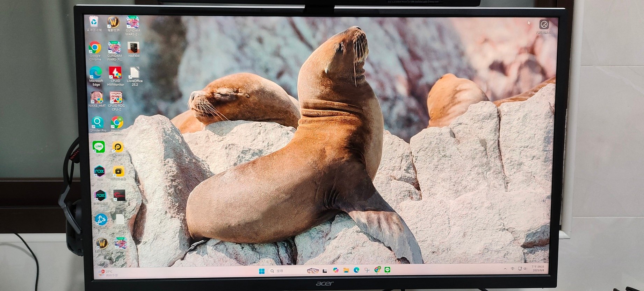Screen dimensions: 644x291
Task: Select the LibreOffice 25.2 shortcut
Action: 135,76
